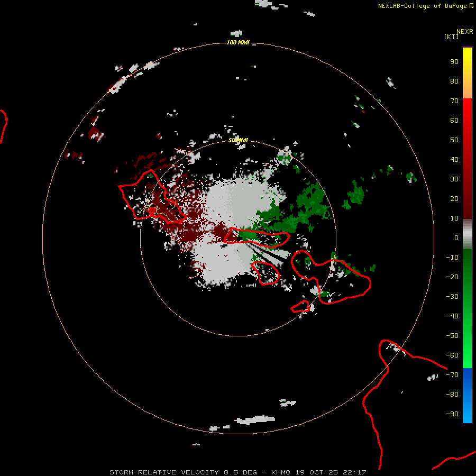Click the 0 value on the velocity scale

[456, 238]
